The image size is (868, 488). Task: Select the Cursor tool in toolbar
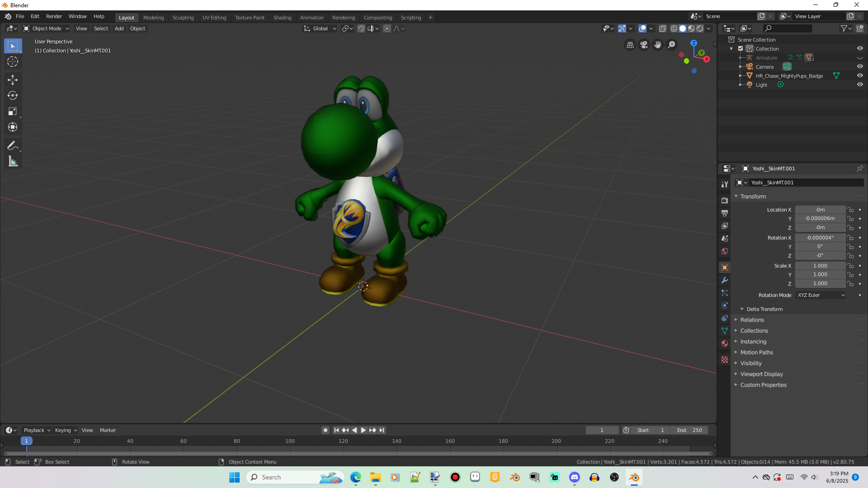(x=13, y=61)
